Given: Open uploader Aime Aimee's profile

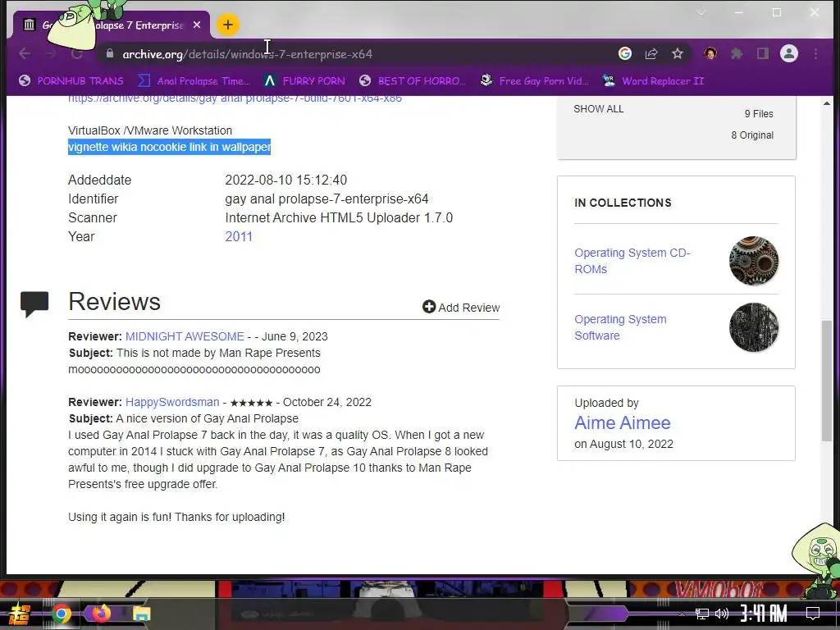Looking at the screenshot, I should tap(622, 422).
